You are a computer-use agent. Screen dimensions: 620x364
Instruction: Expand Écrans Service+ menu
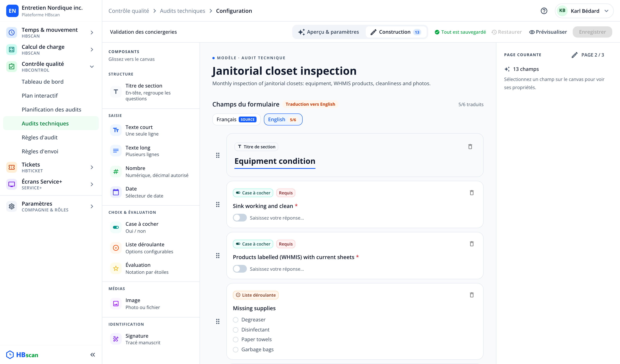point(51,184)
